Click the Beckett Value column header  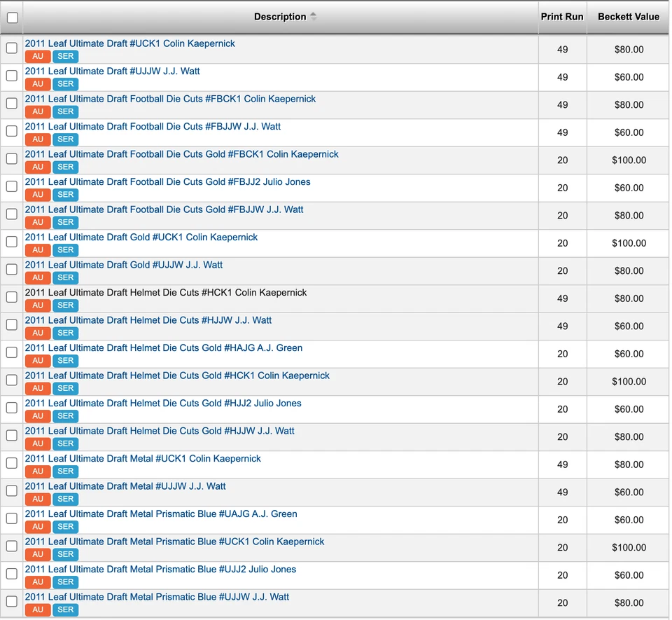(629, 17)
